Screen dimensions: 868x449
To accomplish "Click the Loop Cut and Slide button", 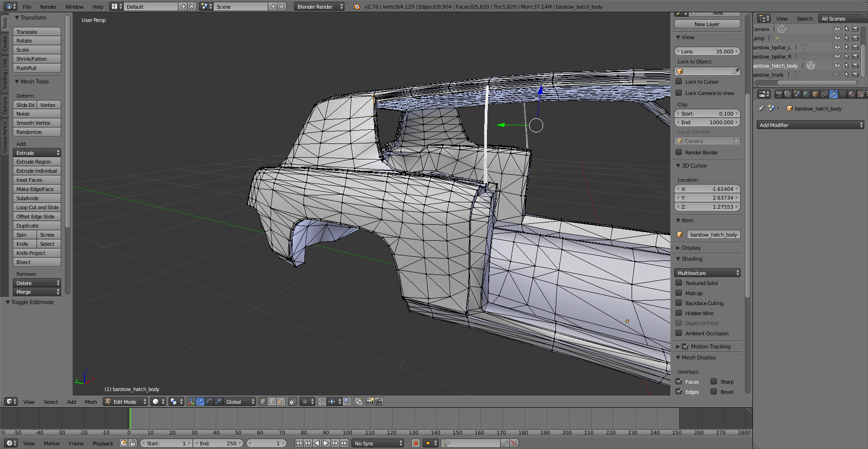I will click(37, 207).
